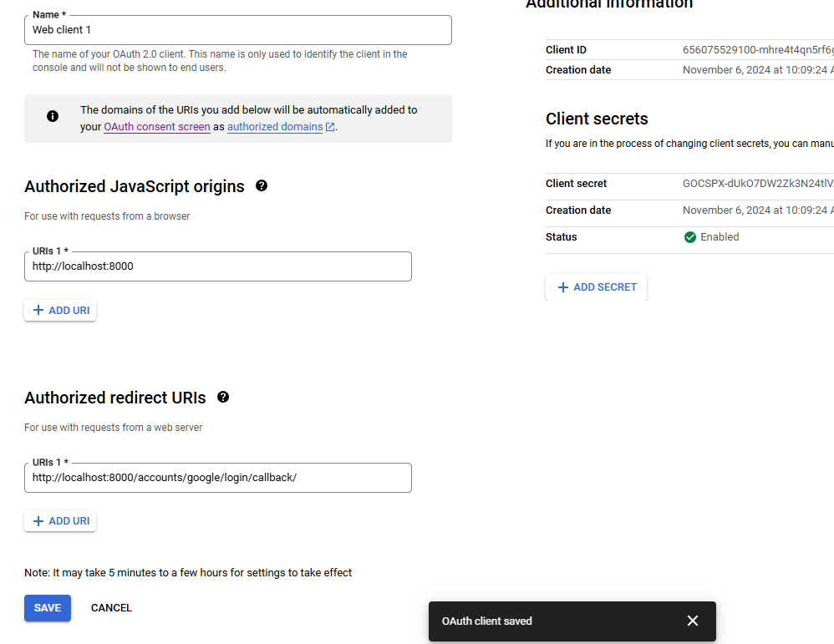Click the external link icon after authorized domains
The width and height of the screenshot is (834, 644).
click(x=330, y=127)
